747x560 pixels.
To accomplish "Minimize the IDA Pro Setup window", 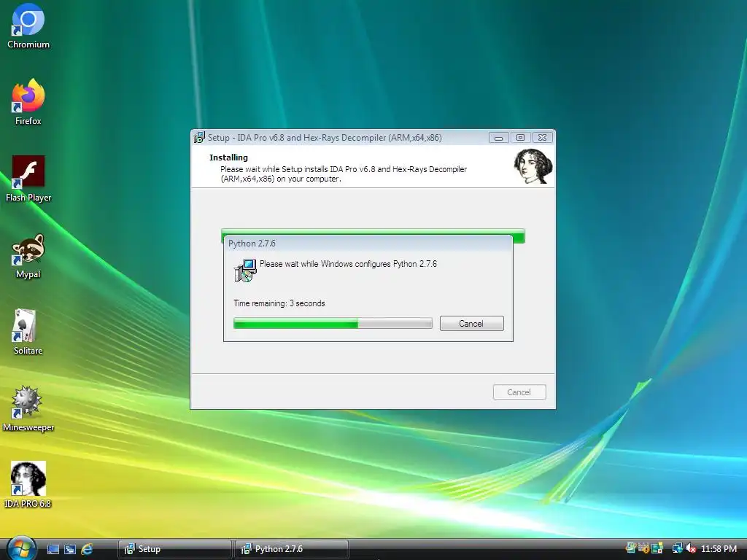I will click(x=499, y=138).
